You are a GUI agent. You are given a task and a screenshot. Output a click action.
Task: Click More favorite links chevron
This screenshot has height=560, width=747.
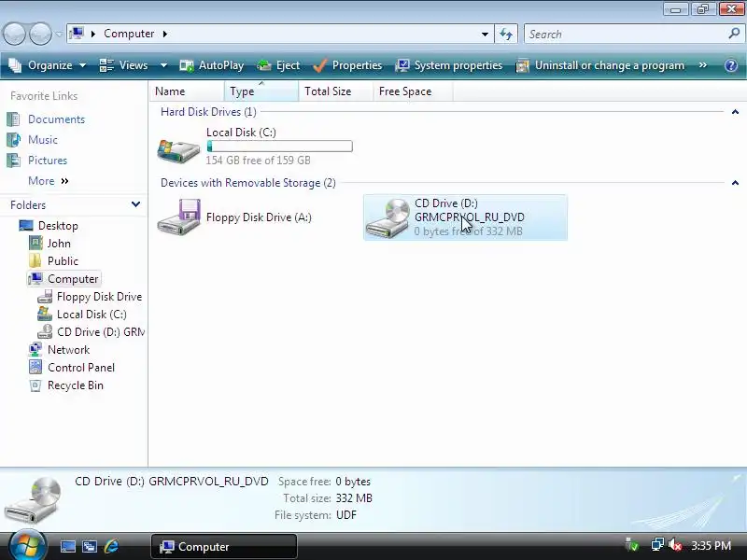point(64,181)
